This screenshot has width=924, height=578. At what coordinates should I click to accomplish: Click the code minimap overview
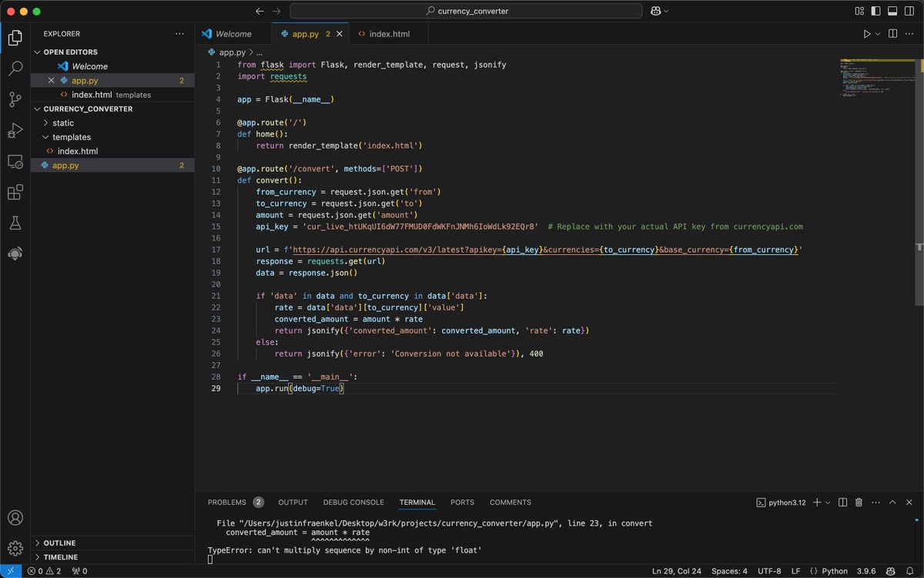pos(878,77)
